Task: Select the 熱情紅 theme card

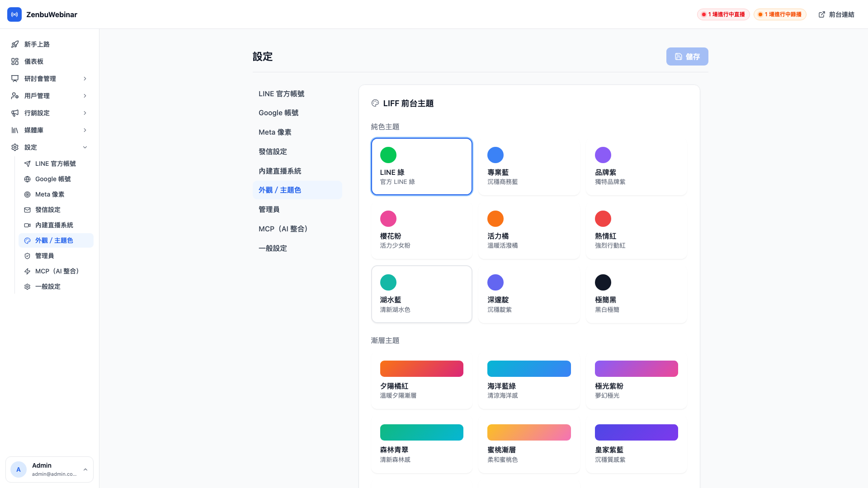Action: point(637,230)
